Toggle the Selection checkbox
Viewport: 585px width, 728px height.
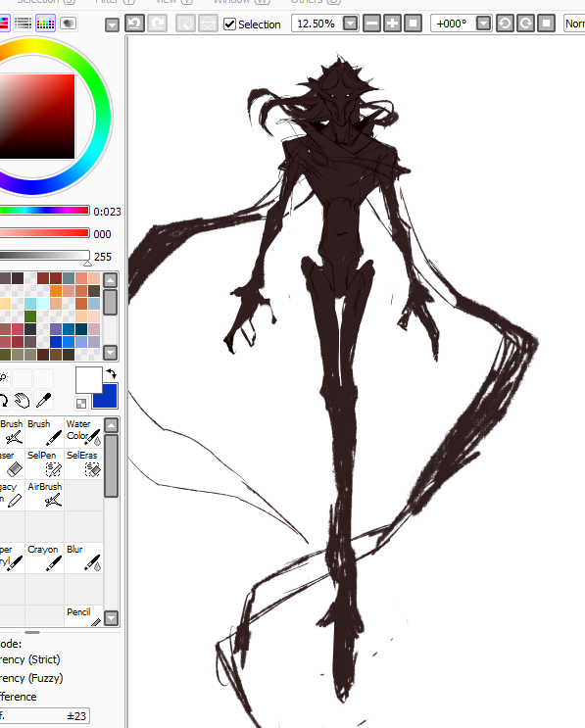click(230, 24)
